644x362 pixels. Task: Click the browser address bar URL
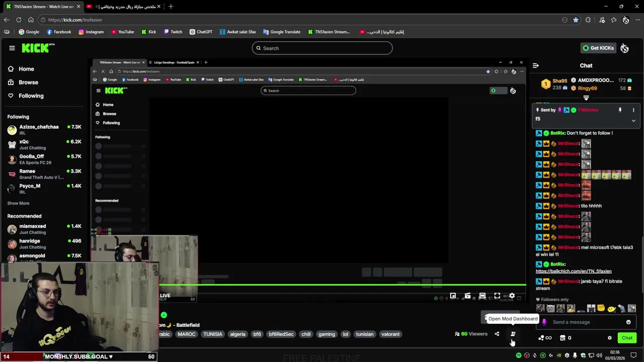click(x=75, y=20)
